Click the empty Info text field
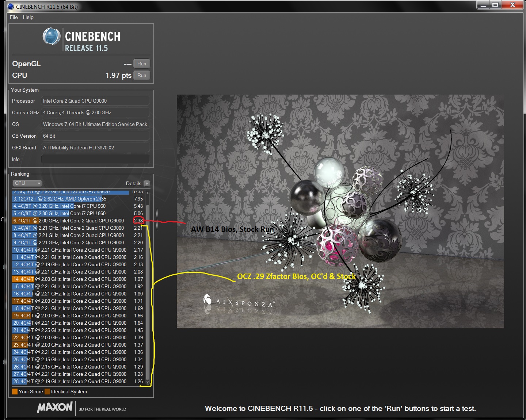 coord(95,159)
